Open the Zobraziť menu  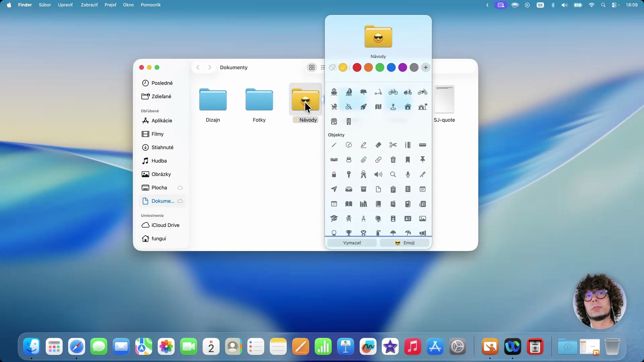(89, 5)
